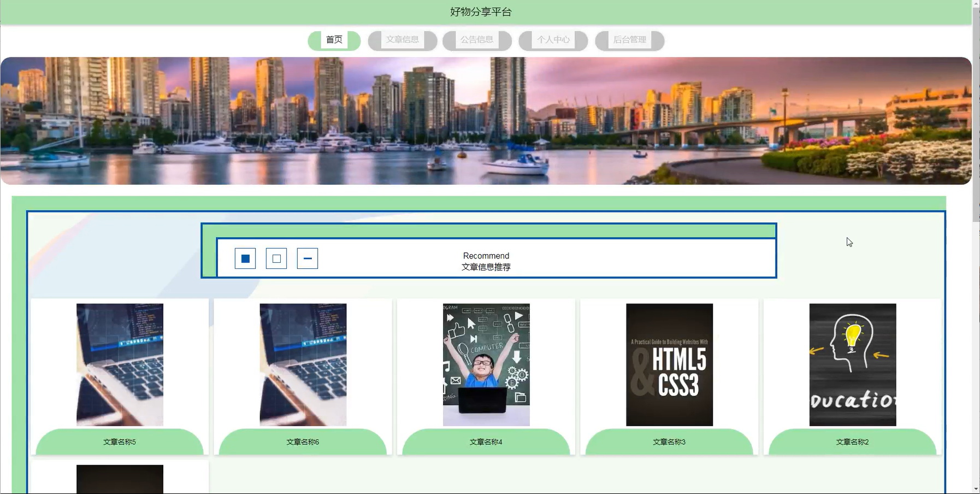Click the 文章名称5 label button

point(120,442)
